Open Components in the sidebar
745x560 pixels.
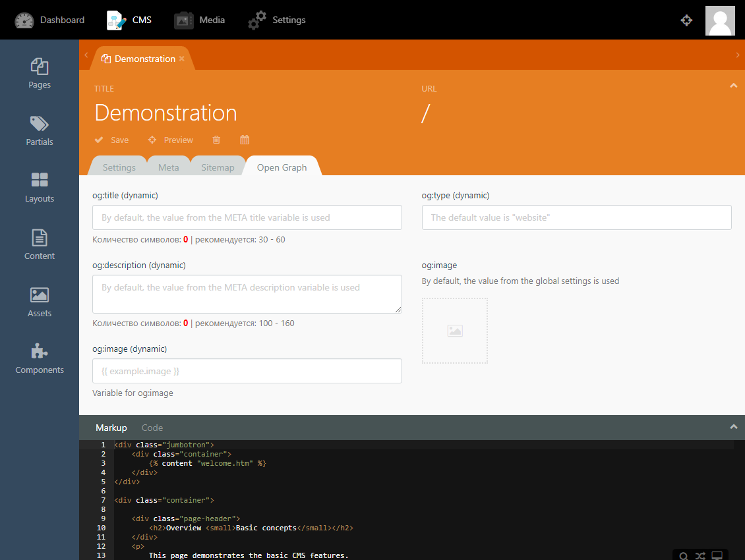[40, 358]
